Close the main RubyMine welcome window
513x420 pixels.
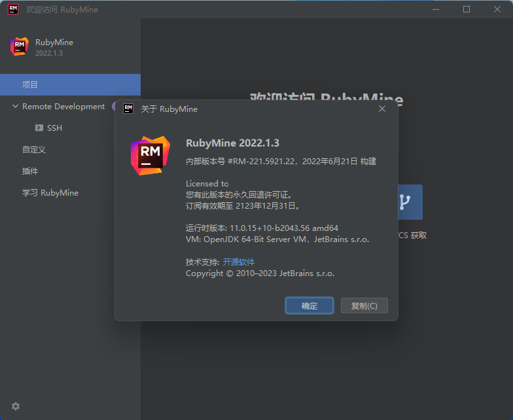(497, 9)
